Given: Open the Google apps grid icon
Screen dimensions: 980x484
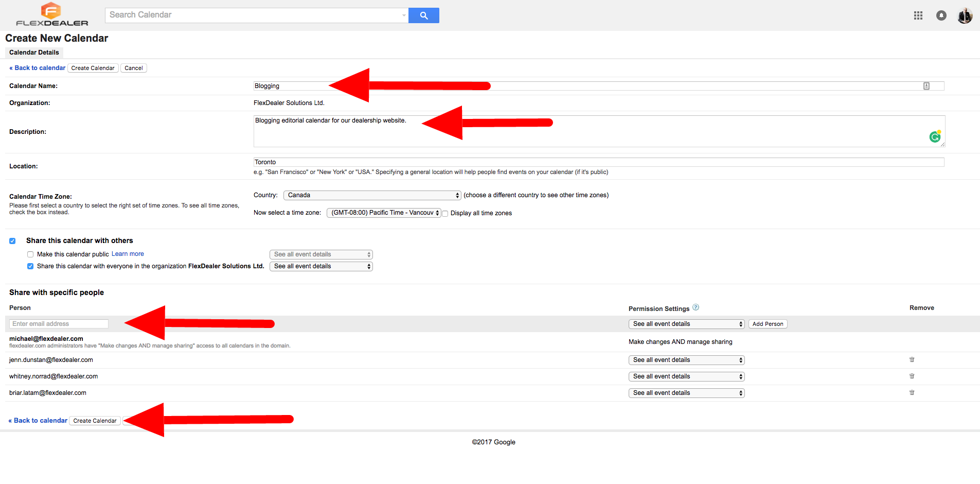Looking at the screenshot, I should [x=918, y=15].
